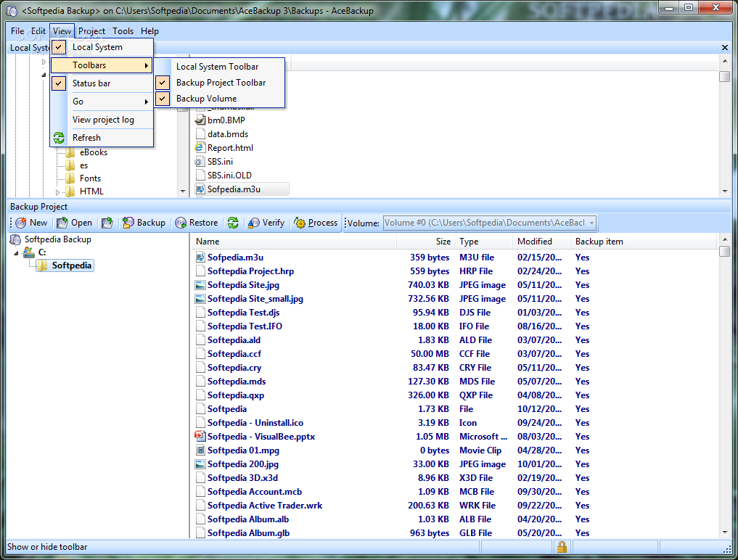Toggle Status bar visibility in View menu
The image size is (738, 560).
click(102, 83)
